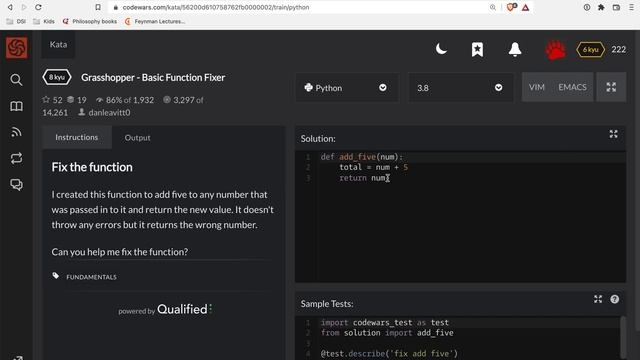Click code line 'total = num + 5'
Screen dimensions: 640x360
pos(373,167)
